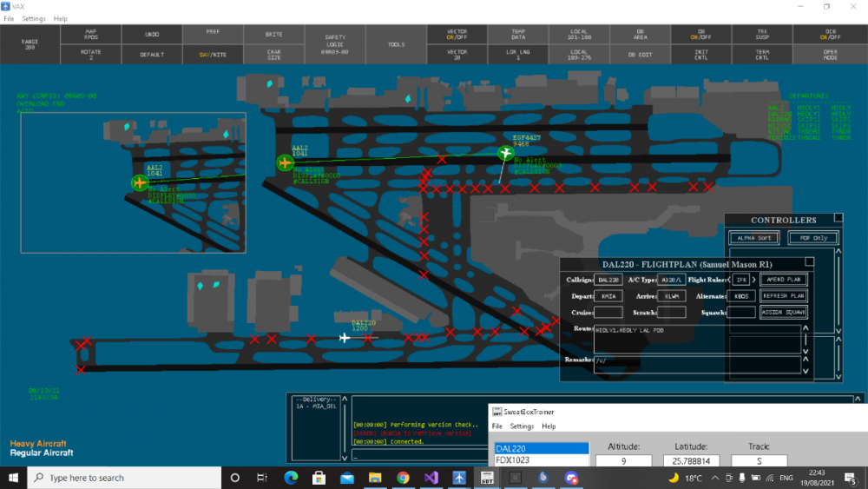This screenshot has height=489, width=868.
Task: Open Help menu in SweetBoxTrainer window
Action: [549, 426]
